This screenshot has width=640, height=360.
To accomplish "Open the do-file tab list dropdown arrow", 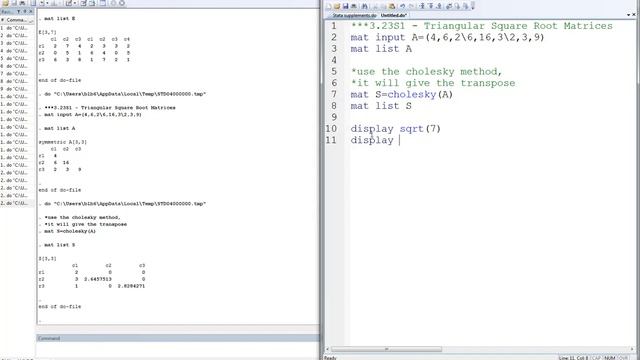I will (628, 15).
